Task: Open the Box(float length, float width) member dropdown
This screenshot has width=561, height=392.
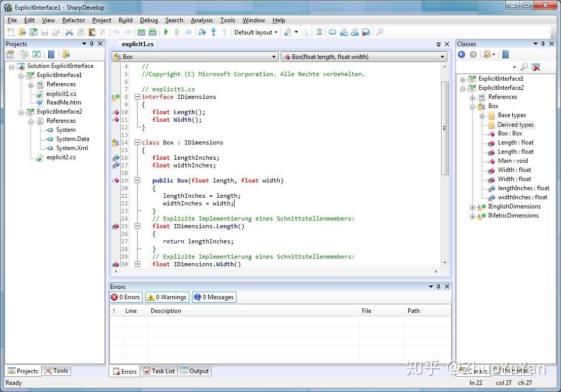Action: tap(364, 57)
